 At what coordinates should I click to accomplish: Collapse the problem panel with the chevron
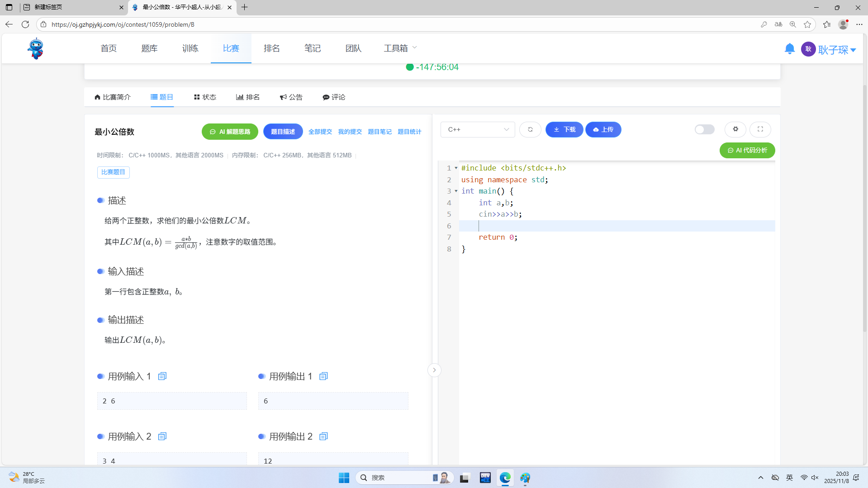pos(434,370)
